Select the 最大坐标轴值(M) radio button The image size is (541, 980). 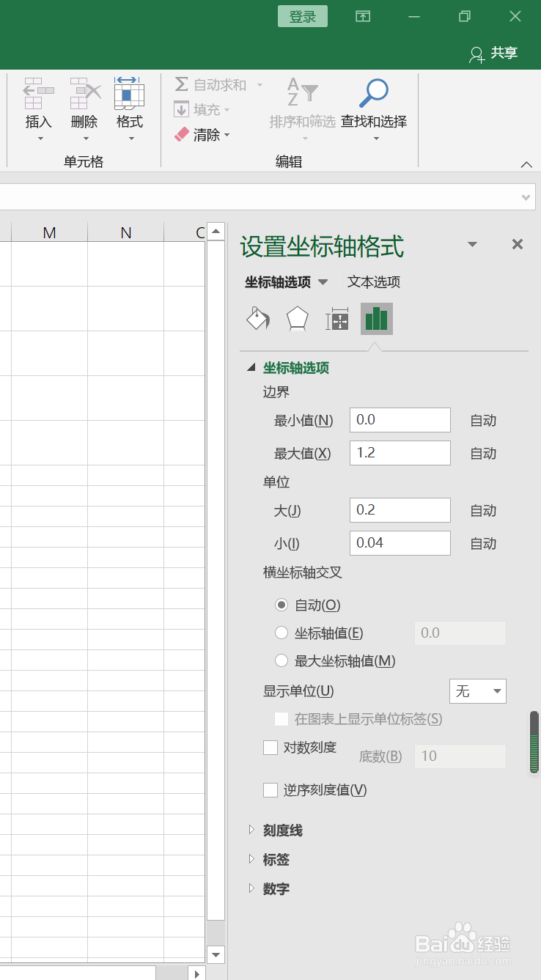coord(281,661)
